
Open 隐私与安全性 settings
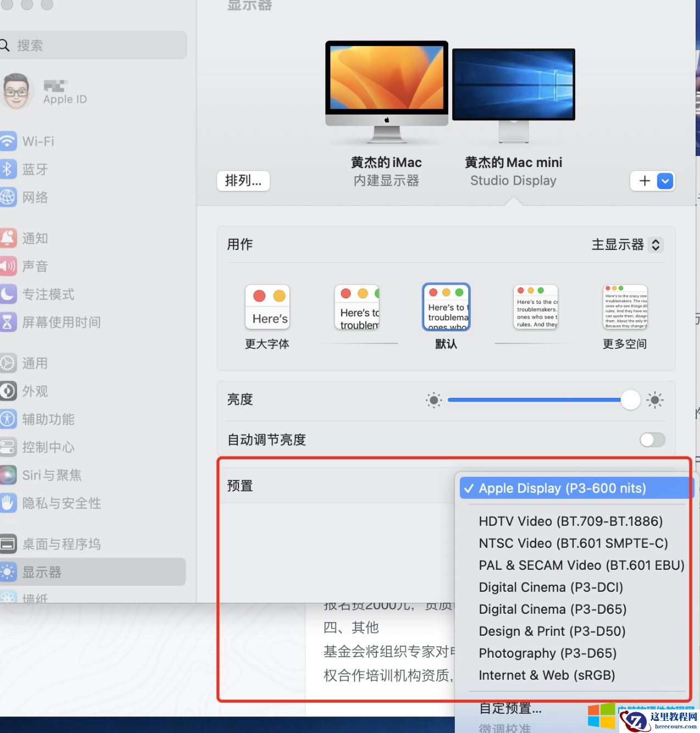point(62,503)
